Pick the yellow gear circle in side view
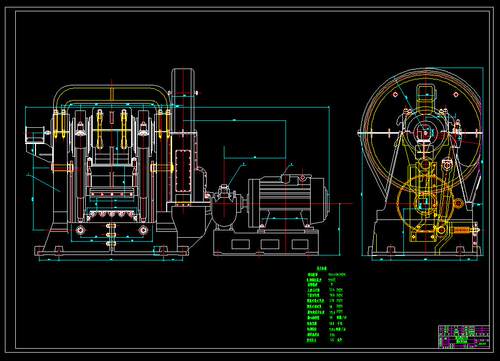This screenshot has height=361, width=500. 424,202
